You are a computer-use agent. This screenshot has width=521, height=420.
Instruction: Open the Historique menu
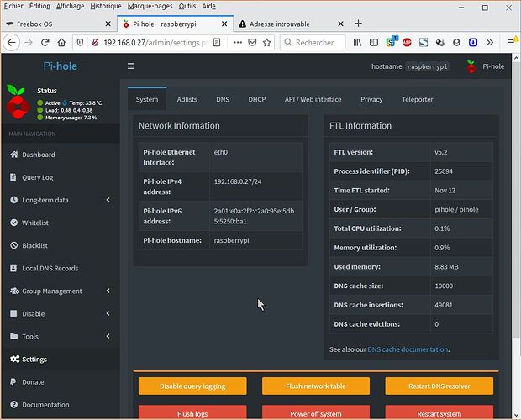(x=106, y=6)
